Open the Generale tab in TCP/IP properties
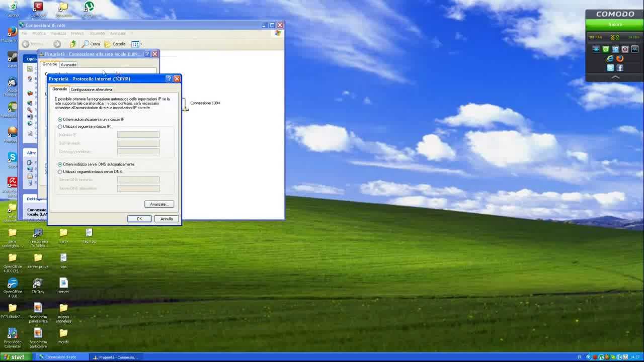 59,89
